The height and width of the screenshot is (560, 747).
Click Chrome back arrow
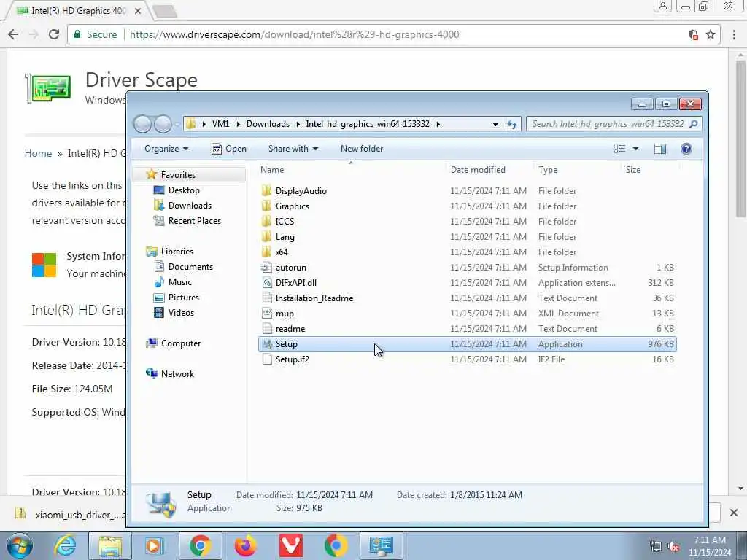pyautogui.click(x=13, y=34)
